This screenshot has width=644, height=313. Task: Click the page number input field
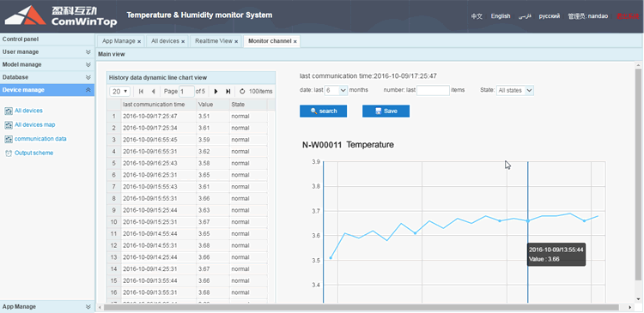pos(186,91)
